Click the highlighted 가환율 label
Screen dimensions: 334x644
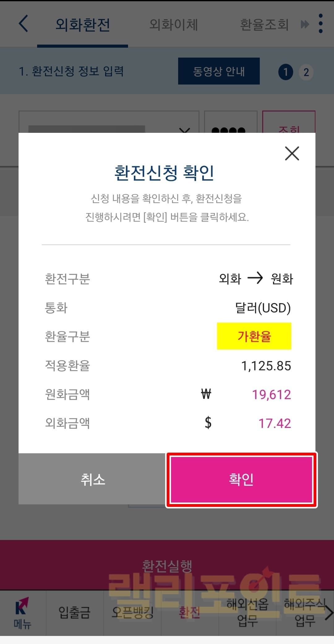254,336
